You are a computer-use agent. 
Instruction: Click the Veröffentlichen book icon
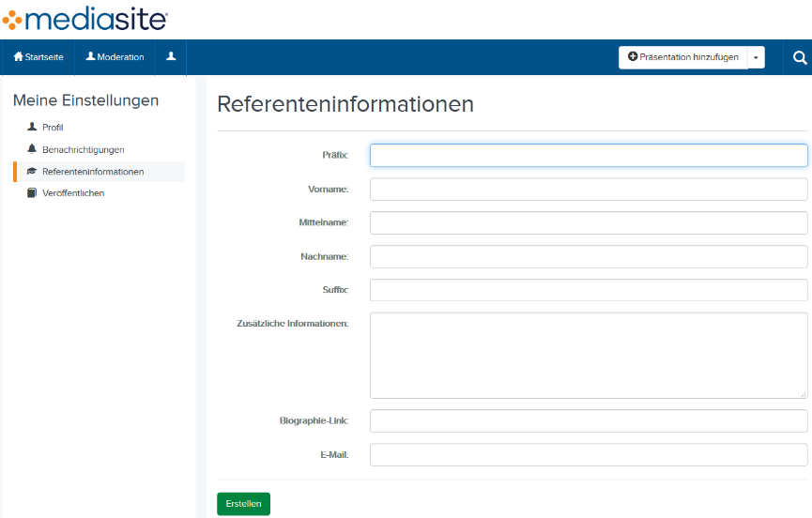coord(32,193)
